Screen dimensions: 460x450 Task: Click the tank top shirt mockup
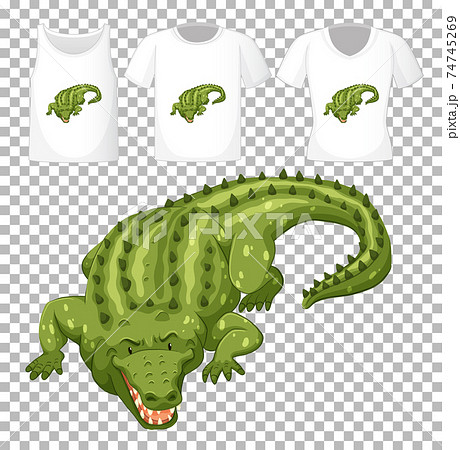coord(74,93)
